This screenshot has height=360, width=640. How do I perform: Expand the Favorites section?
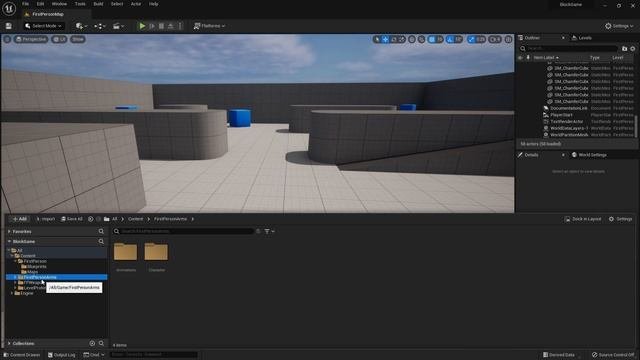click(x=9, y=231)
